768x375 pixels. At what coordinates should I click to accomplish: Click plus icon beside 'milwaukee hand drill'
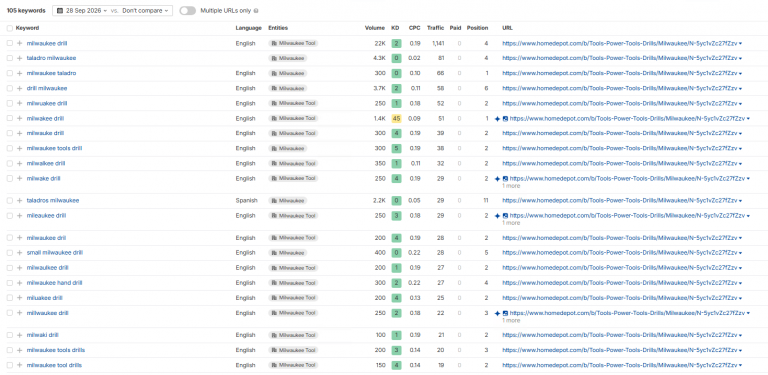tap(20, 283)
